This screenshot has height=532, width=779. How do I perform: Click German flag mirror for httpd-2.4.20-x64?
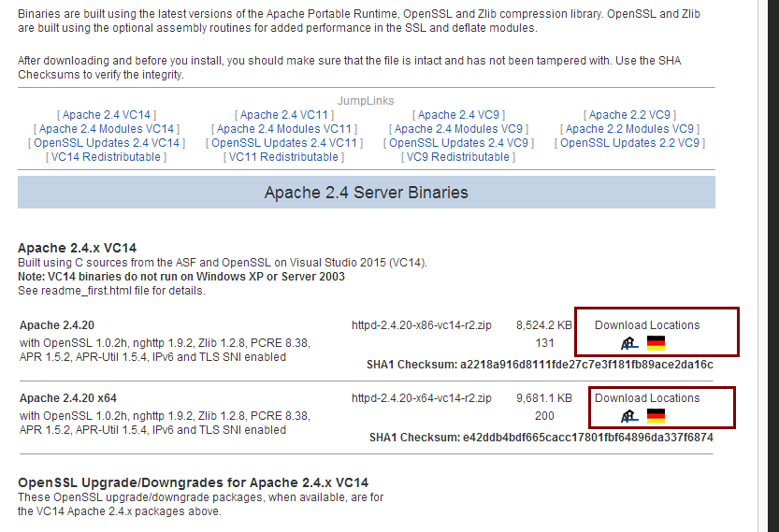(656, 416)
